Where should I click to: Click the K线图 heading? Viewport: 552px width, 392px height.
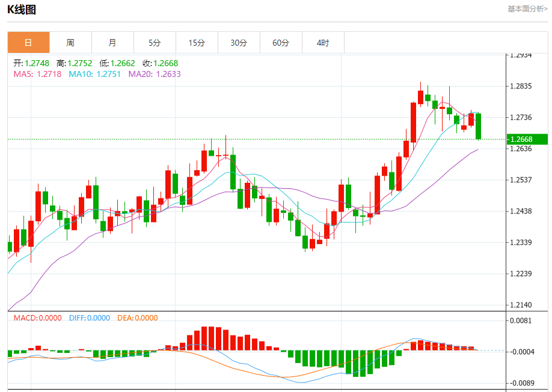pos(22,10)
